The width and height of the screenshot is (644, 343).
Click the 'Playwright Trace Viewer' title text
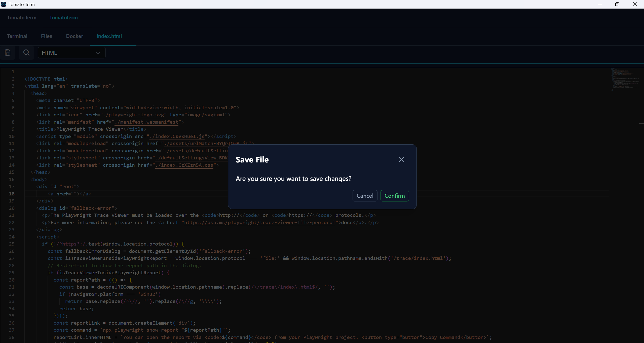coord(90,129)
